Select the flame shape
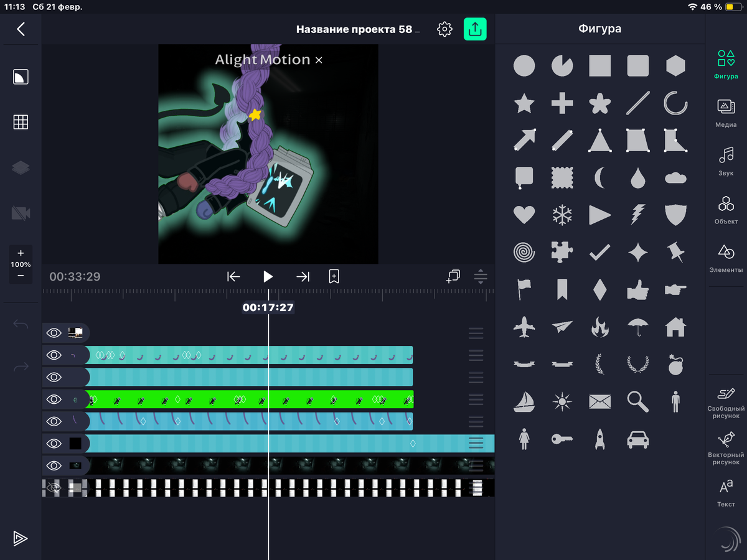Screen dimensions: 747x560 599,327
